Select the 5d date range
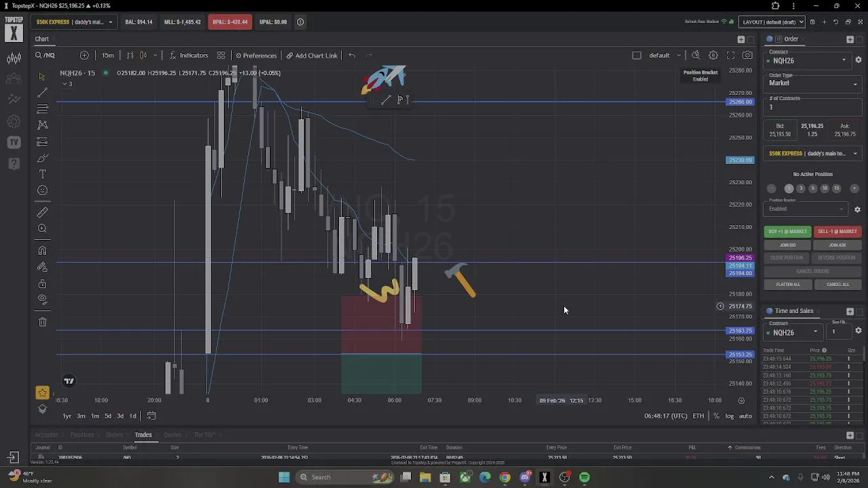This screenshot has height=488, width=868. (107, 416)
